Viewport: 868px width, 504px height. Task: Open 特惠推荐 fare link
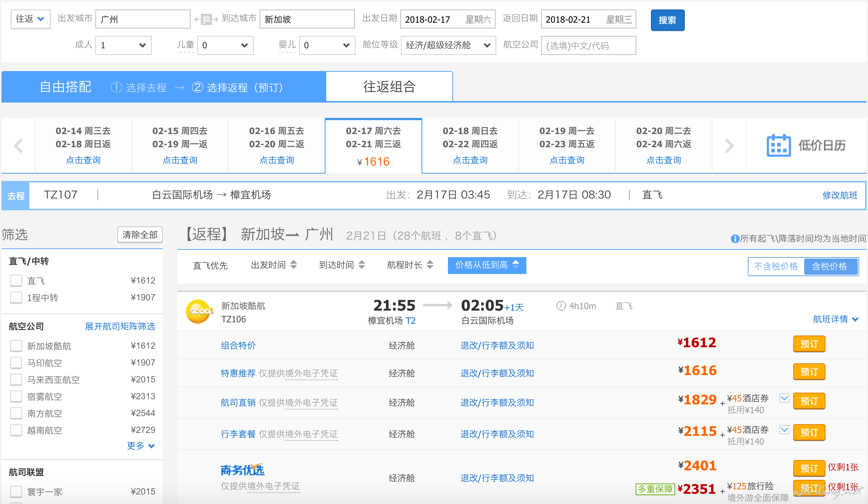(238, 373)
